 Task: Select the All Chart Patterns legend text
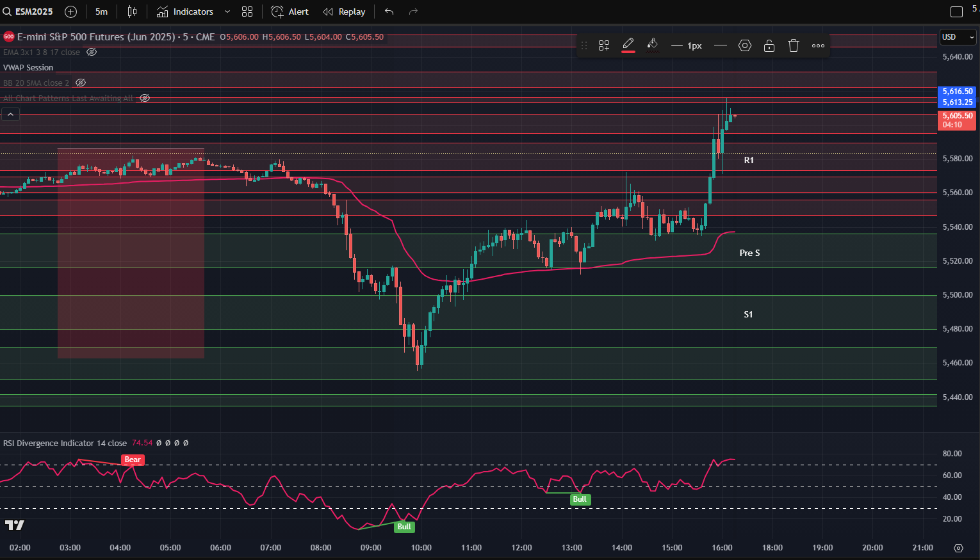coord(68,98)
